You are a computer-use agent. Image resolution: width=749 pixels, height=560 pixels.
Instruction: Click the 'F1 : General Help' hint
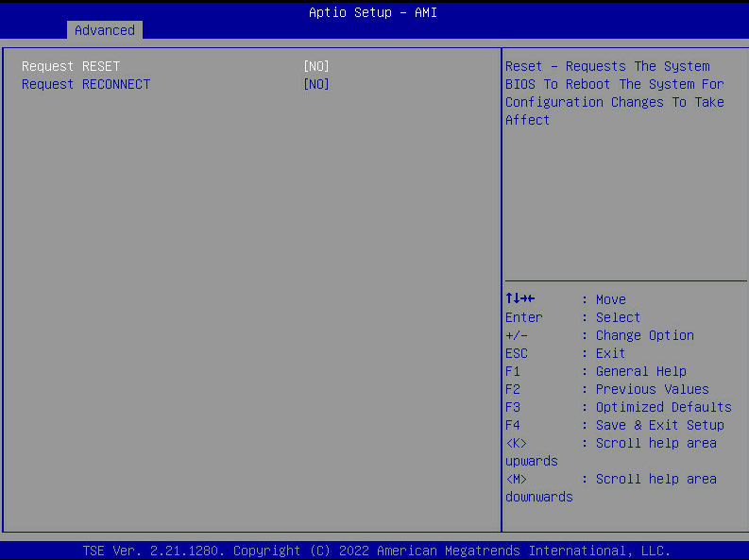click(596, 371)
